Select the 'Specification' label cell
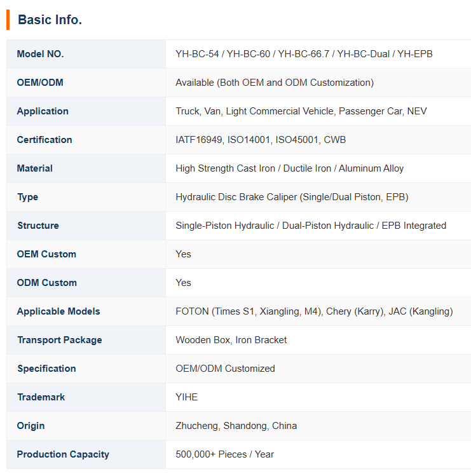The image size is (471, 476). (86, 368)
